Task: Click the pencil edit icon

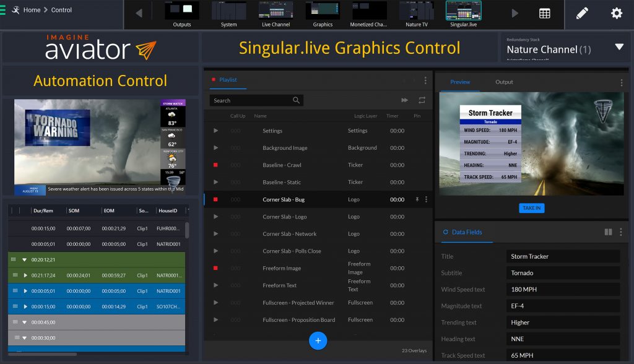Action: tap(582, 14)
